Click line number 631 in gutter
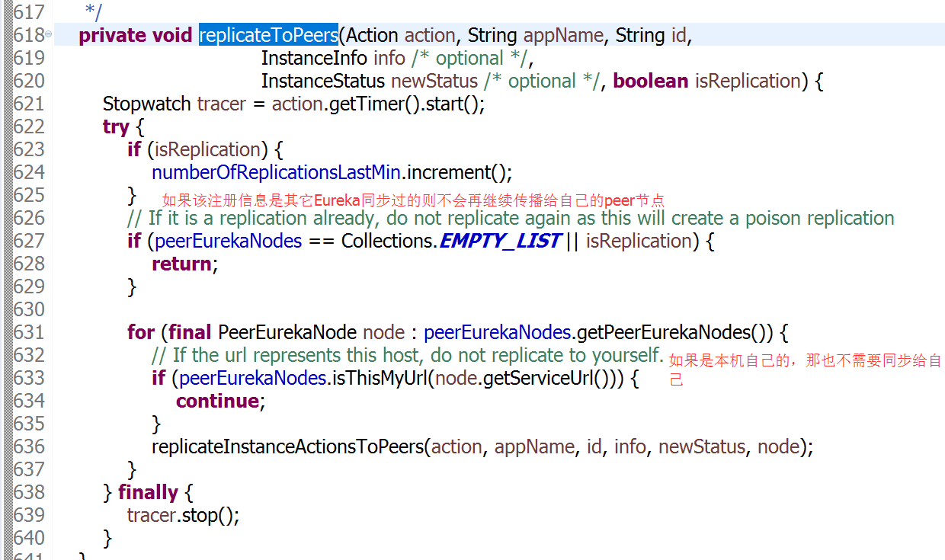The width and height of the screenshot is (945, 560). [30, 332]
